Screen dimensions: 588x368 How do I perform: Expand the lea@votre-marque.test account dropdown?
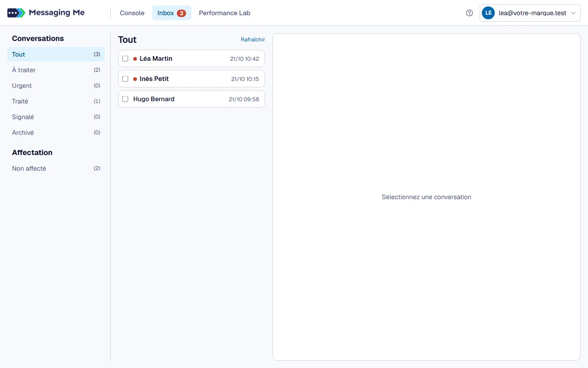(x=530, y=13)
